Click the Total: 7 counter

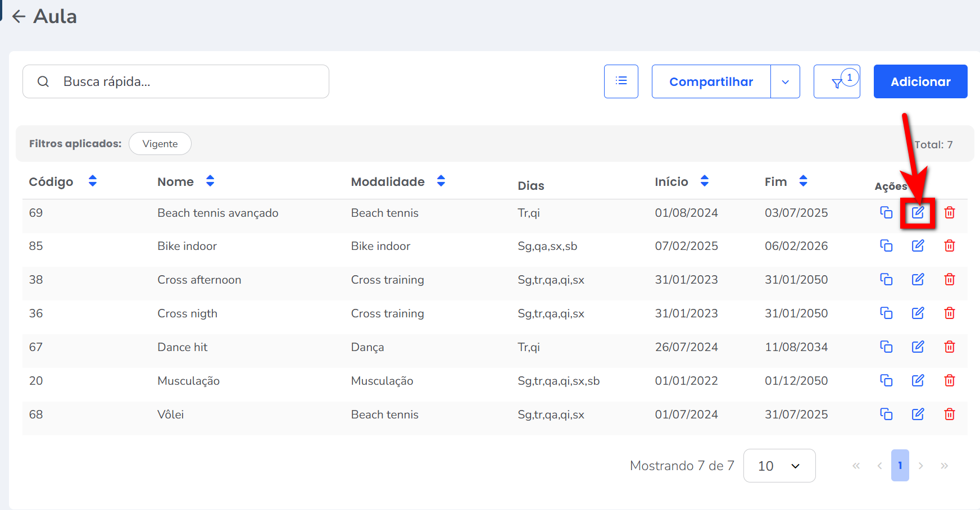[x=933, y=144]
